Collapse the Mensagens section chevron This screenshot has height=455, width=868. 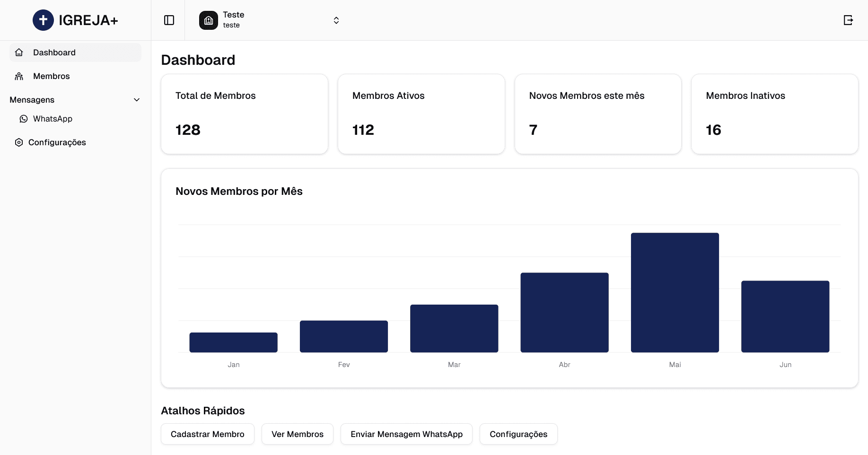137,100
